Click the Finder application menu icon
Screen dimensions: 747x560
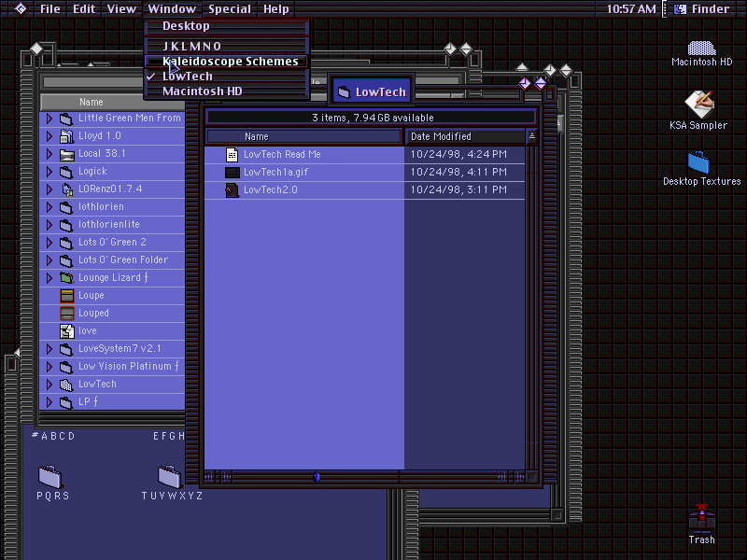[681, 9]
